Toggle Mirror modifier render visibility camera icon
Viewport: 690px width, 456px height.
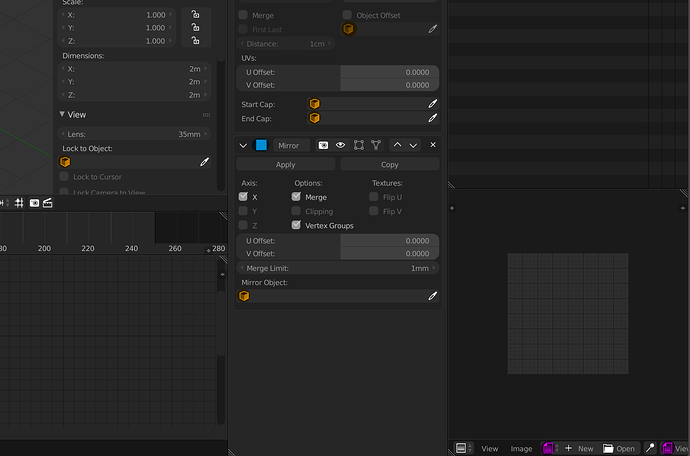click(x=323, y=145)
